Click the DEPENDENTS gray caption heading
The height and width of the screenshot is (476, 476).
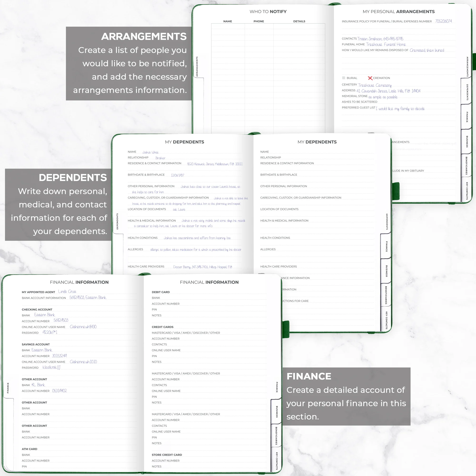coord(73,178)
